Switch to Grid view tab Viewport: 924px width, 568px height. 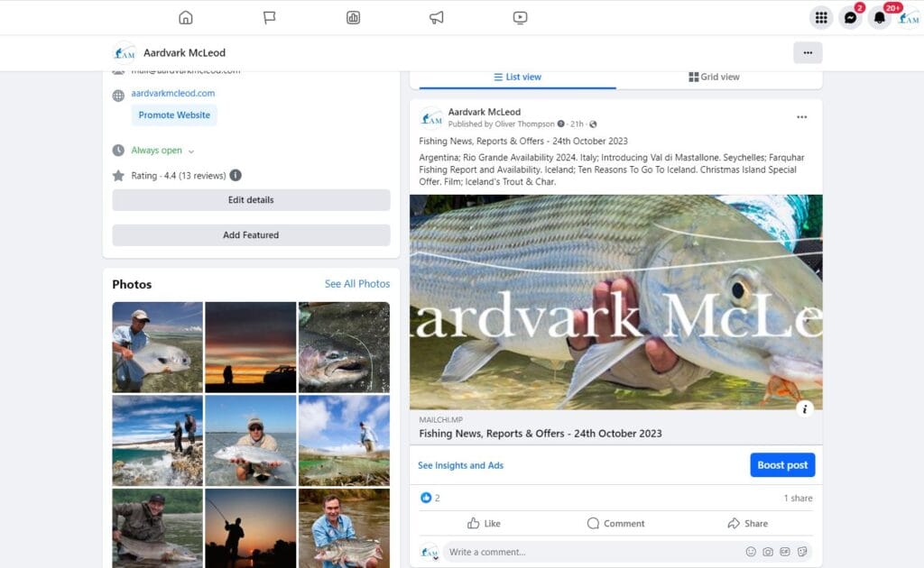(x=715, y=78)
